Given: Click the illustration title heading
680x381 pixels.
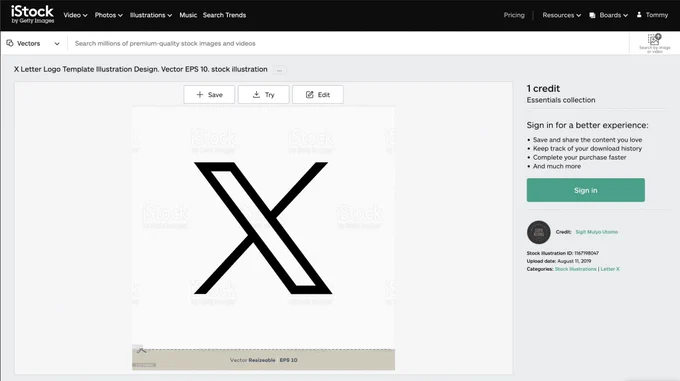Looking at the screenshot, I should 141,69.
